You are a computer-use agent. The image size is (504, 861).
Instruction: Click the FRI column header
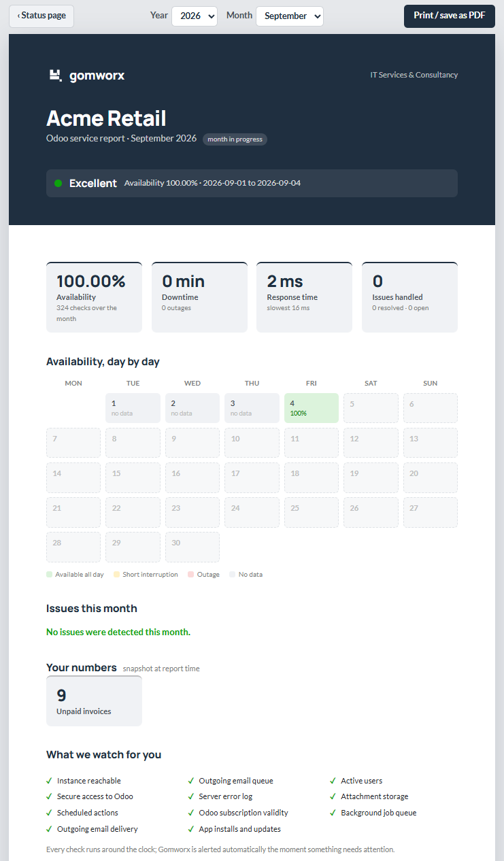tap(312, 384)
